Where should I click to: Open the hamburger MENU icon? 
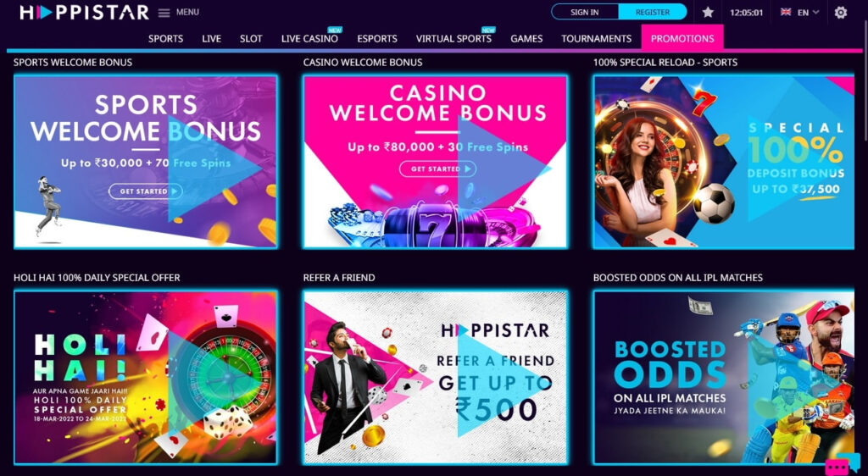point(164,13)
